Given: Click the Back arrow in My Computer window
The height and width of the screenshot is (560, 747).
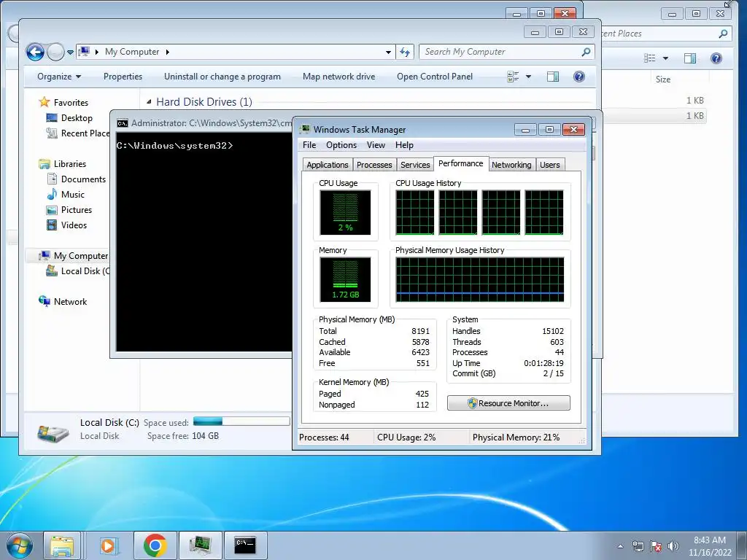Looking at the screenshot, I should (x=35, y=52).
